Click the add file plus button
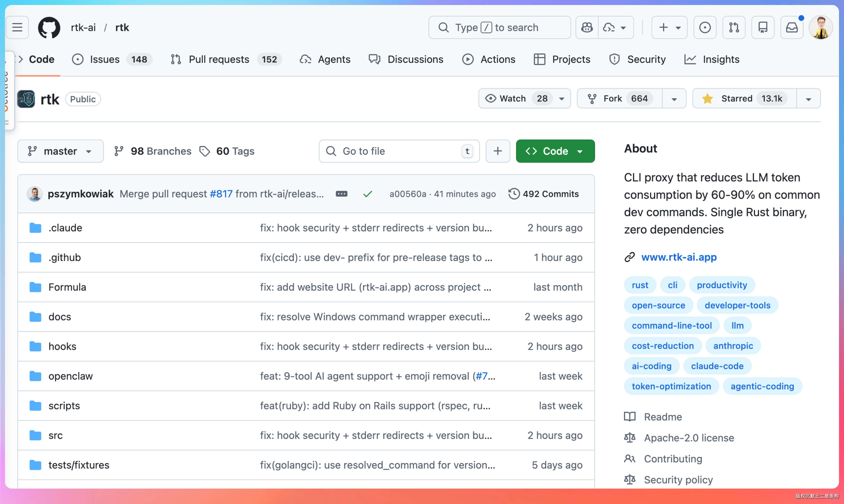Image resolution: width=844 pixels, height=504 pixels. click(x=498, y=151)
